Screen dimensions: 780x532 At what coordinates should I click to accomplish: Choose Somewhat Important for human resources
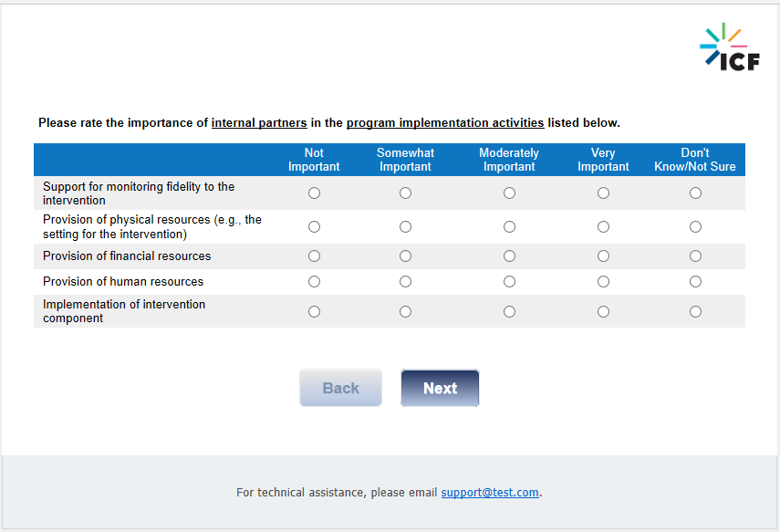pyautogui.click(x=405, y=282)
